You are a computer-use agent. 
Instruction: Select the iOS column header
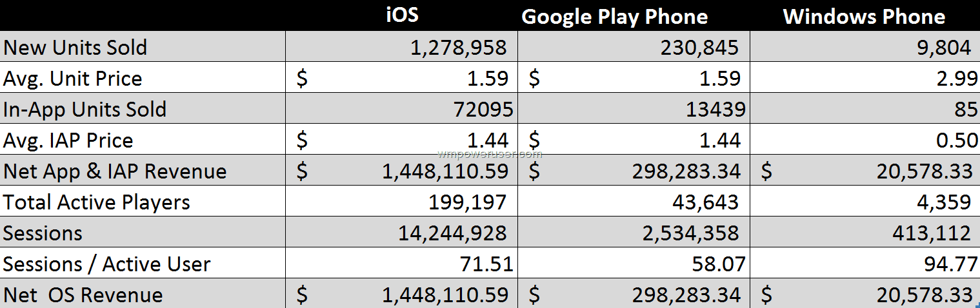click(401, 15)
